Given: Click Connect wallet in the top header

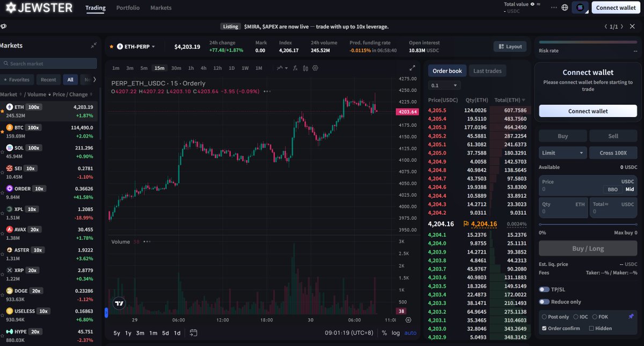Looking at the screenshot, I should click(x=616, y=8).
